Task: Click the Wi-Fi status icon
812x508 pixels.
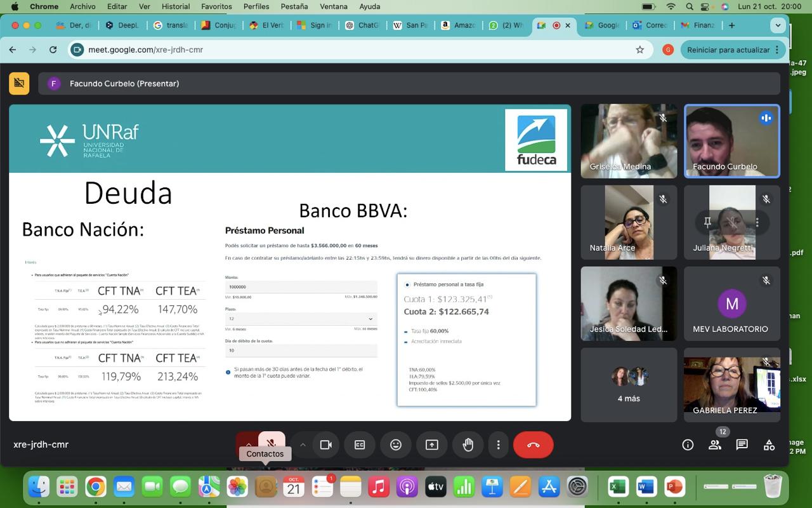Action: [x=671, y=6]
